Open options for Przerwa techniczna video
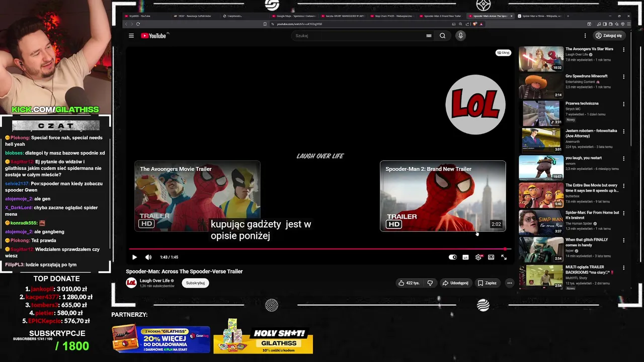 pos(623,104)
